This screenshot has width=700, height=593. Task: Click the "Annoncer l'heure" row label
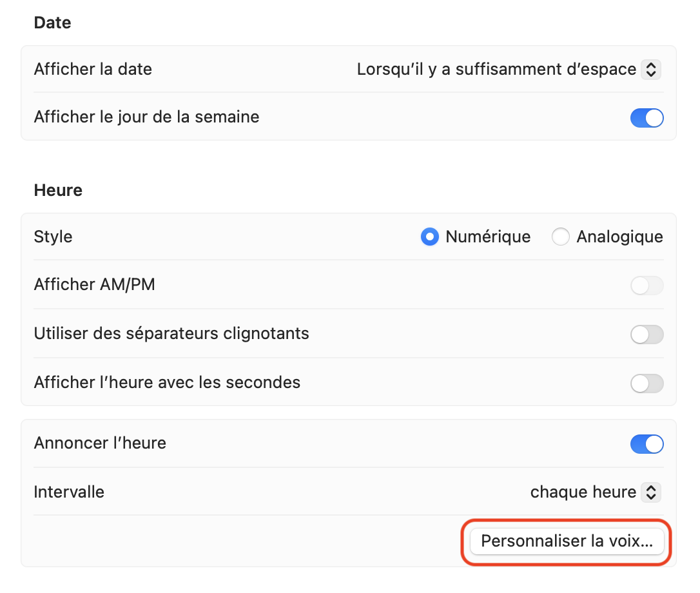point(100,443)
